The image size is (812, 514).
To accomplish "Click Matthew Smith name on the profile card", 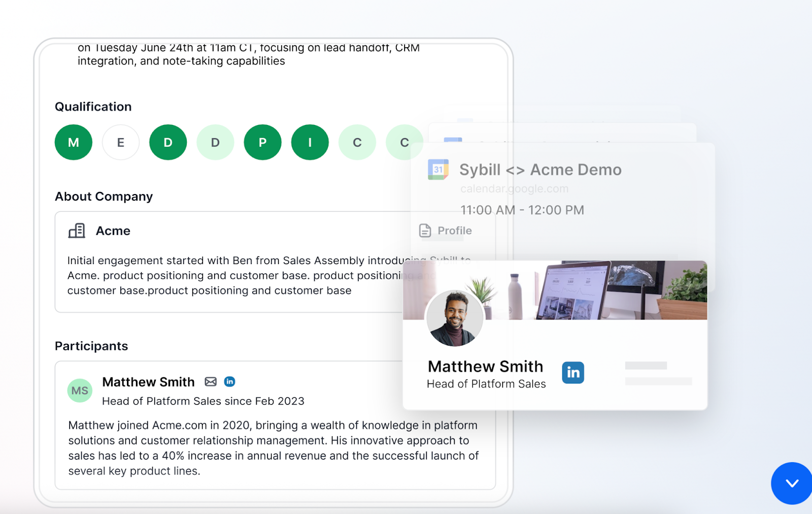I will (486, 366).
